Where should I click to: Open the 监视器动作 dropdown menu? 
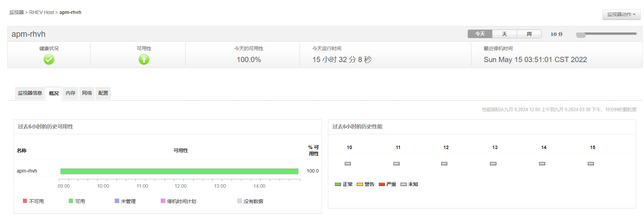(621, 14)
